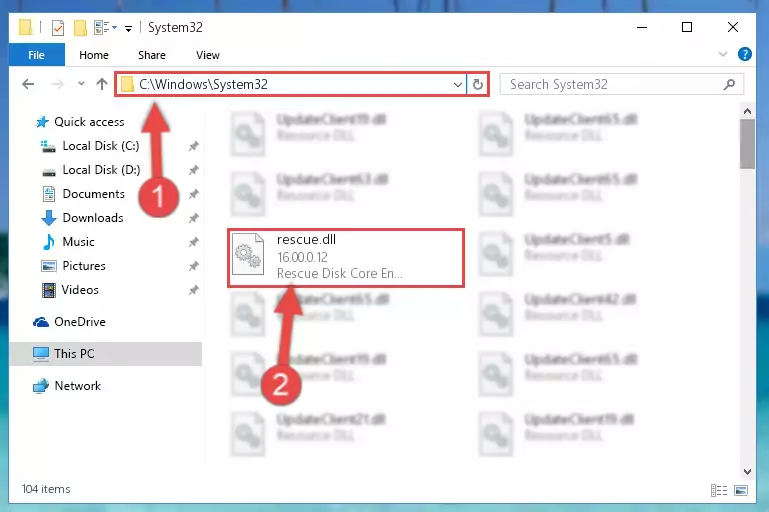Click the C:\Windows\System32 address bar
This screenshot has height=512, width=769.
point(291,84)
